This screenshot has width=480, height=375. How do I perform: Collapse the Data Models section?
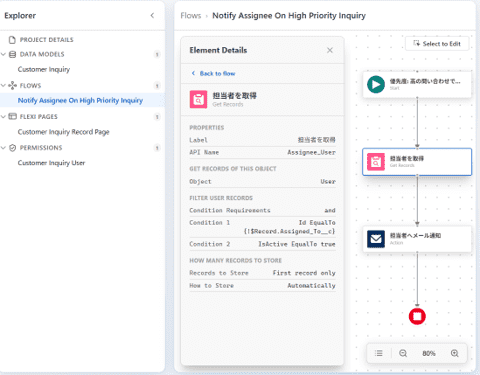pyautogui.click(x=4, y=54)
